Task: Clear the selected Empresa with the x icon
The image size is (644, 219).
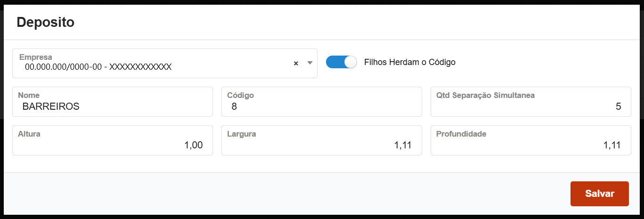Action: [296, 63]
